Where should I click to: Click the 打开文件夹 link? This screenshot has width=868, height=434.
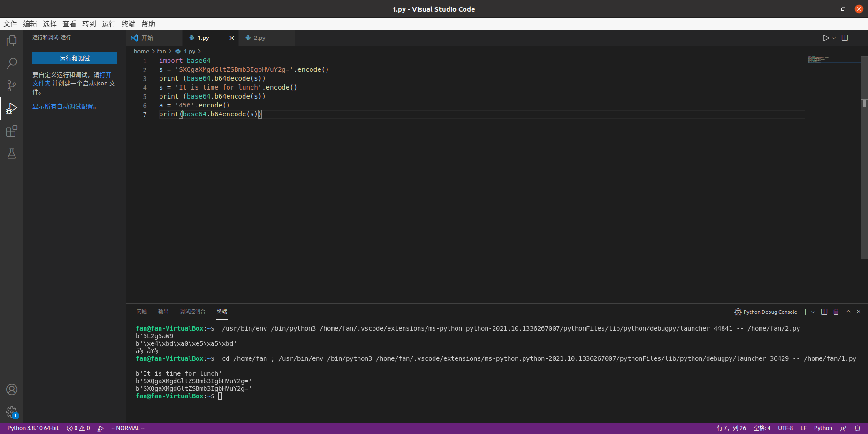click(x=106, y=75)
